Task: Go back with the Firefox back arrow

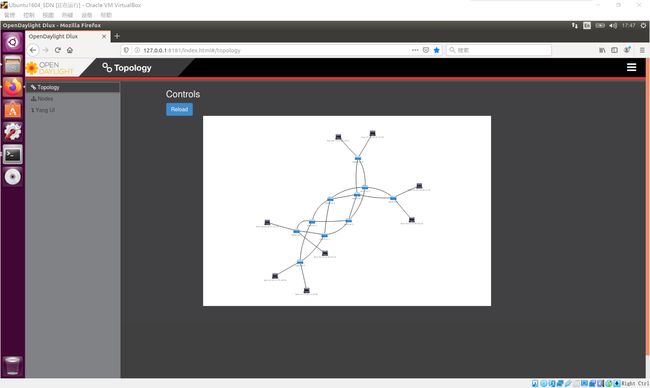Action: (x=33, y=50)
